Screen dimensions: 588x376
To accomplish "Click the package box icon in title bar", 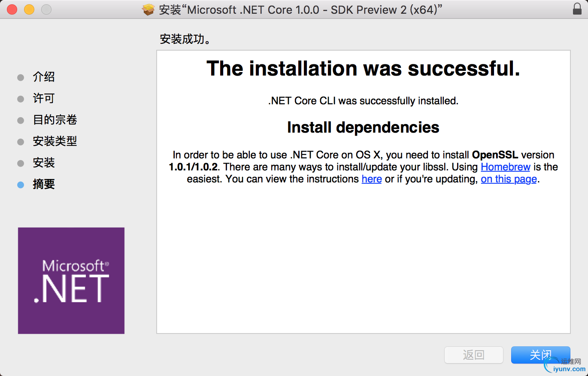I will tap(149, 9).
